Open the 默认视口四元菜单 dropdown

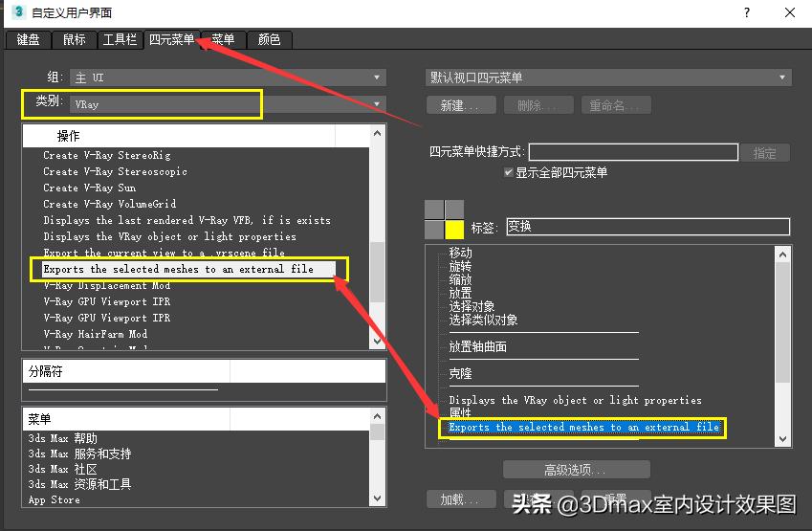point(608,77)
